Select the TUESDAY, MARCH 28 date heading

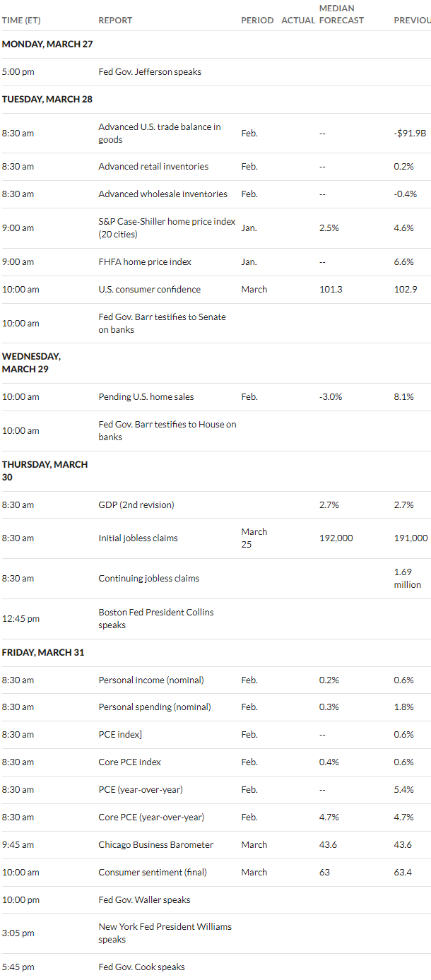point(47,100)
